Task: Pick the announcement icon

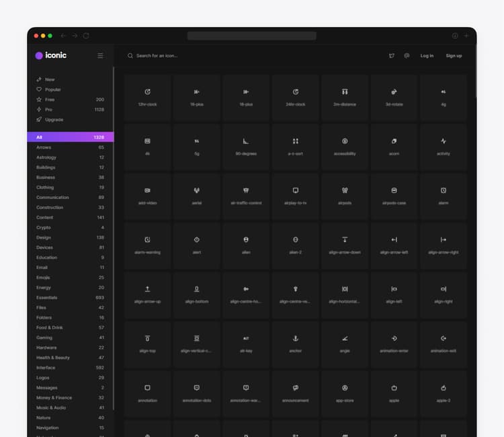Action: 296,394
